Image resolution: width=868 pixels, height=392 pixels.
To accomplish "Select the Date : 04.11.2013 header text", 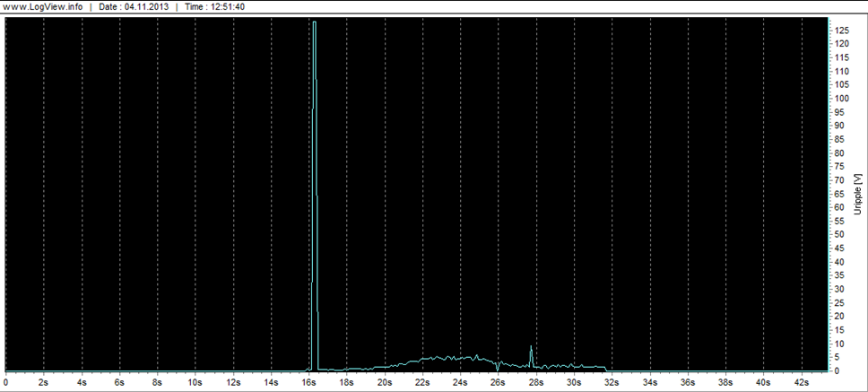I will coord(133,7).
